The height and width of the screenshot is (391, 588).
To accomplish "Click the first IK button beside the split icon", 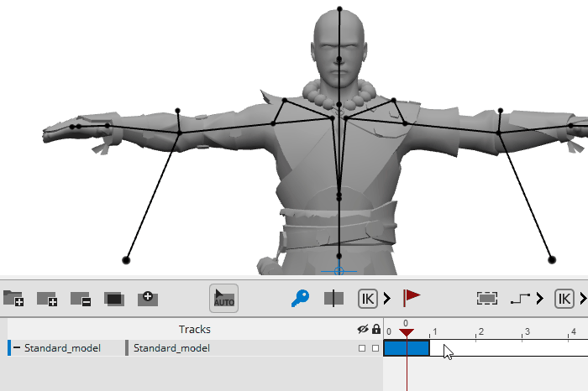I will click(x=368, y=298).
